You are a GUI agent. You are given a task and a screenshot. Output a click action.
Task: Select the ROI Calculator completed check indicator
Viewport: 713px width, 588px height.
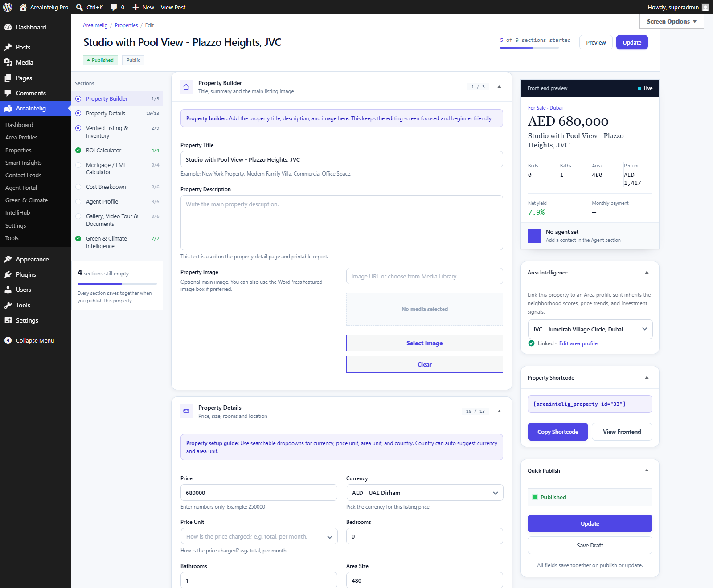pos(78,150)
